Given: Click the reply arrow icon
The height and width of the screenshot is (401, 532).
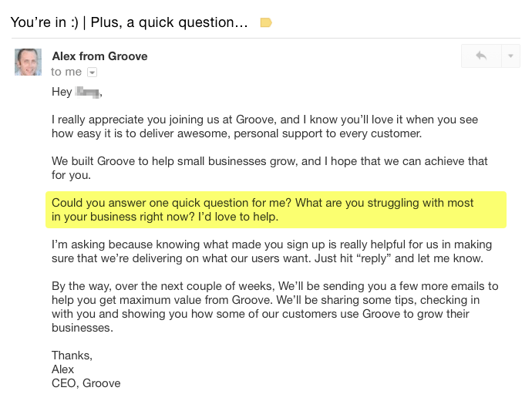Looking at the screenshot, I should coord(480,56).
